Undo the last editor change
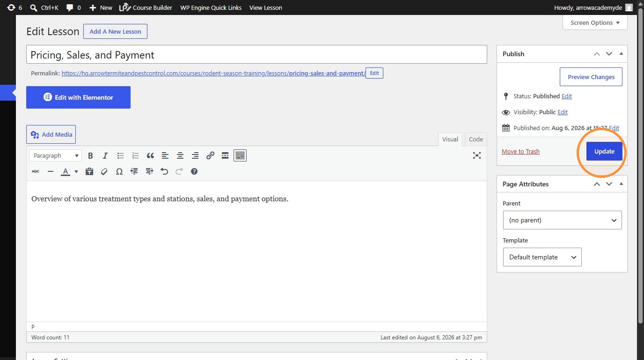The height and width of the screenshot is (360, 644). point(164,171)
